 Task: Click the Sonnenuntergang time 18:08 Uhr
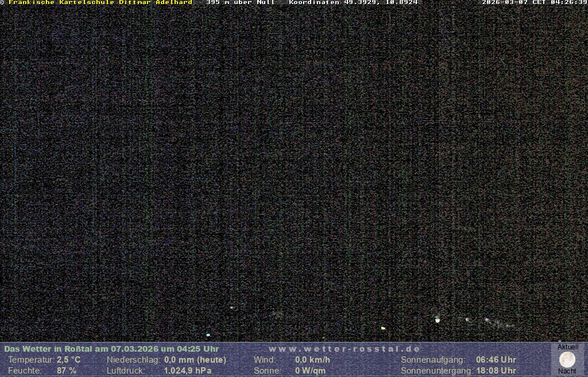496,371
